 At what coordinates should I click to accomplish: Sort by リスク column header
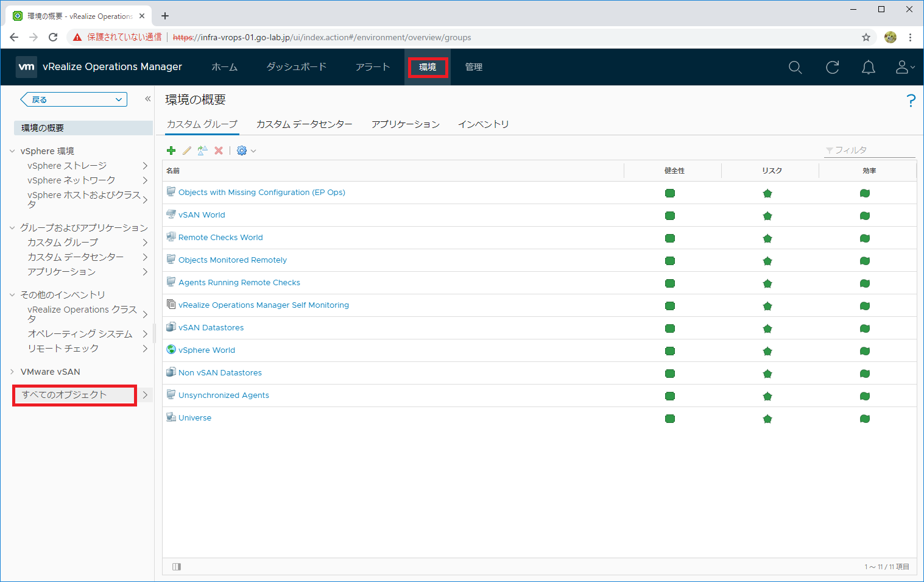(771, 171)
